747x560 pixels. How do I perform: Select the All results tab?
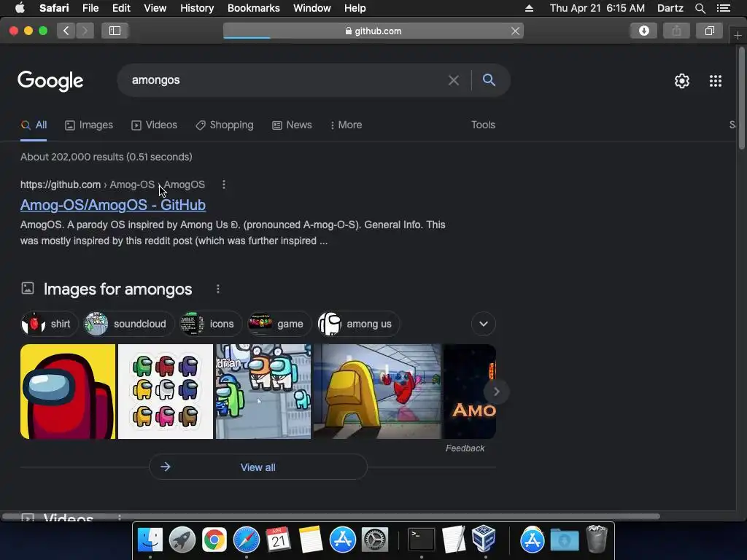[34, 125]
